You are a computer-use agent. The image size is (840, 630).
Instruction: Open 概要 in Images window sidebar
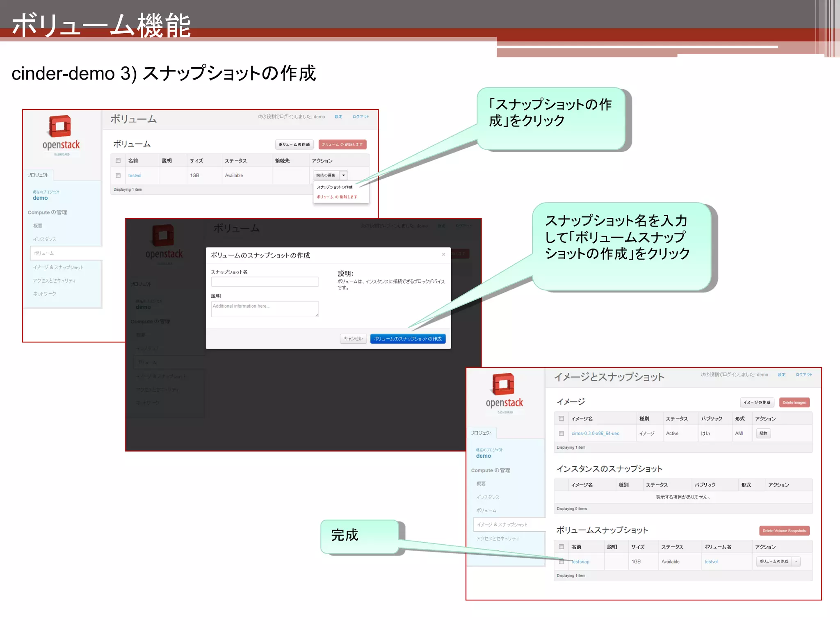click(x=481, y=484)
